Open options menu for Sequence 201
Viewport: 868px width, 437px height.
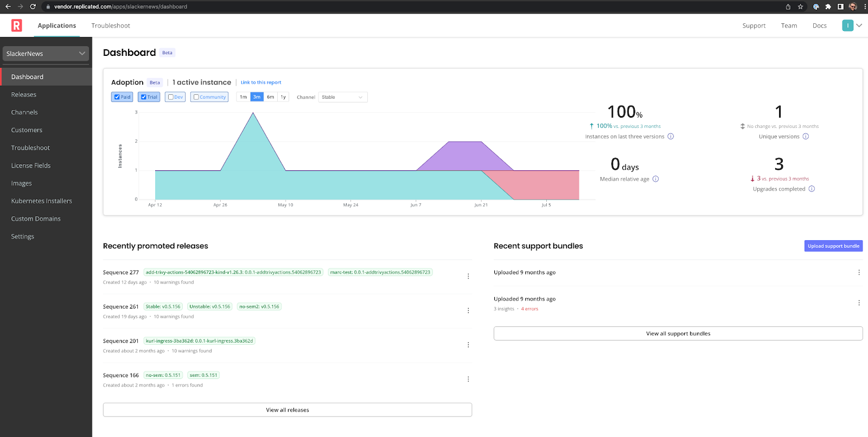(468, 345)
